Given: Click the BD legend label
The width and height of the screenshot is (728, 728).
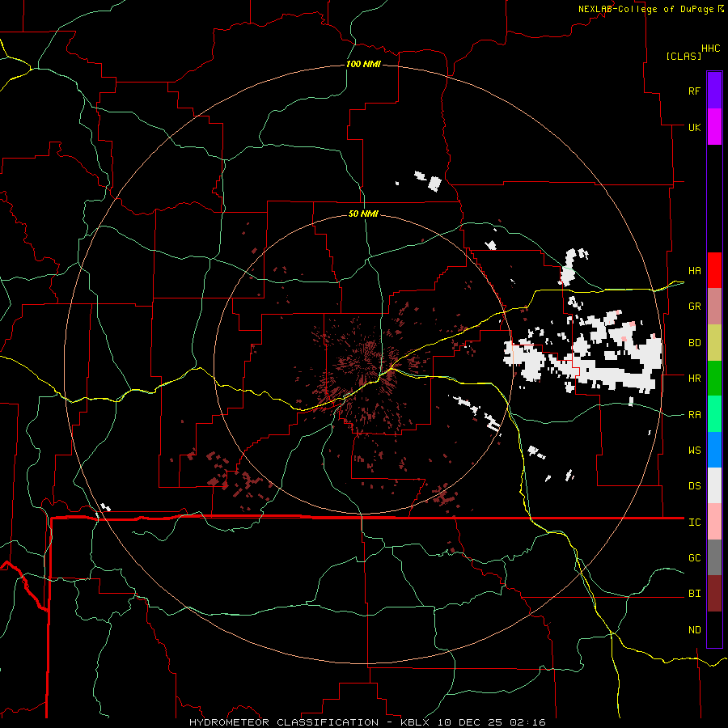Looking at the screenshot, I should [694, 343].
